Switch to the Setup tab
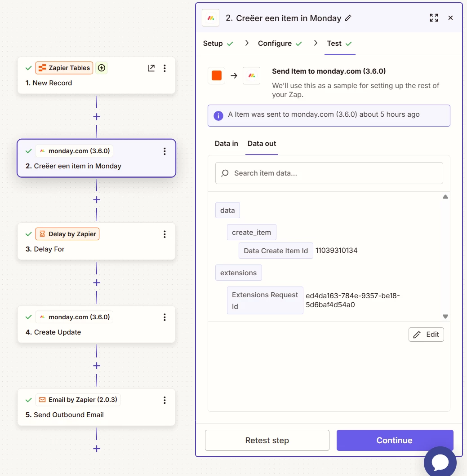 click(218, 44)
